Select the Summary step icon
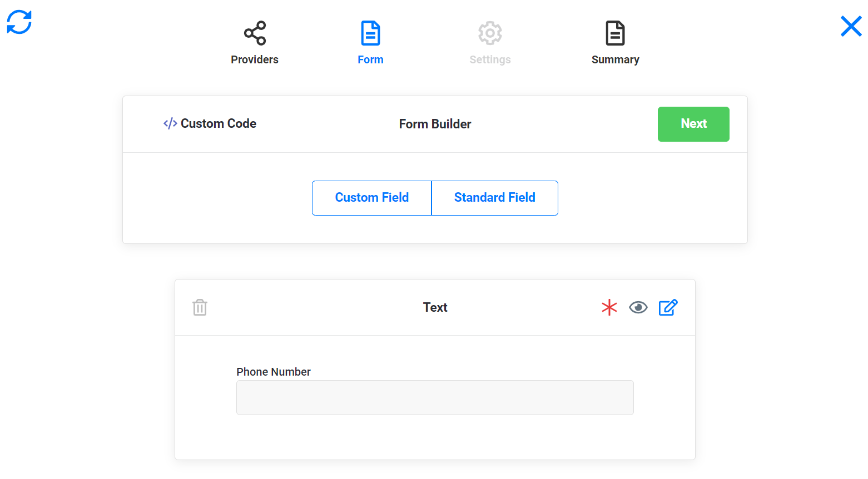This screenshot has width=868, height=479. pos(615,33)
